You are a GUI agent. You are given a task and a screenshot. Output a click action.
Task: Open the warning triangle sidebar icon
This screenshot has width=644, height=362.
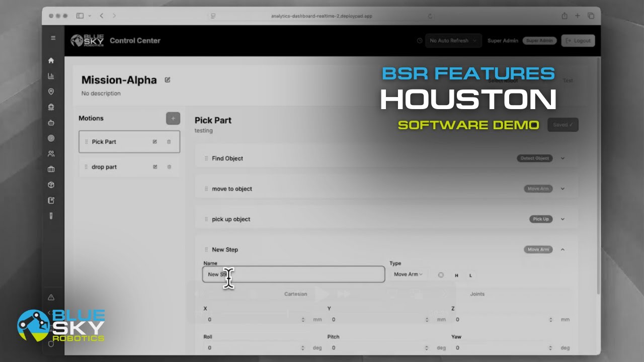pyautogui.click(x=51, y=297)
